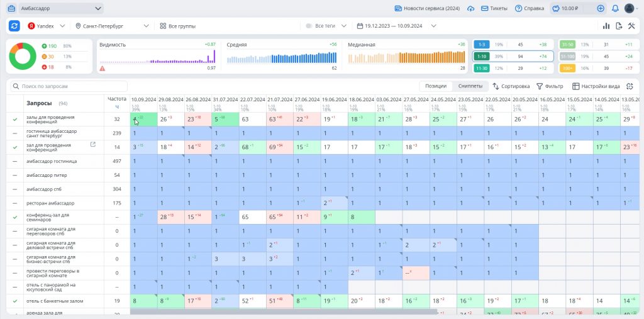Click the Поиск по запросам search field
644x319 pixels.
[69, 86]
